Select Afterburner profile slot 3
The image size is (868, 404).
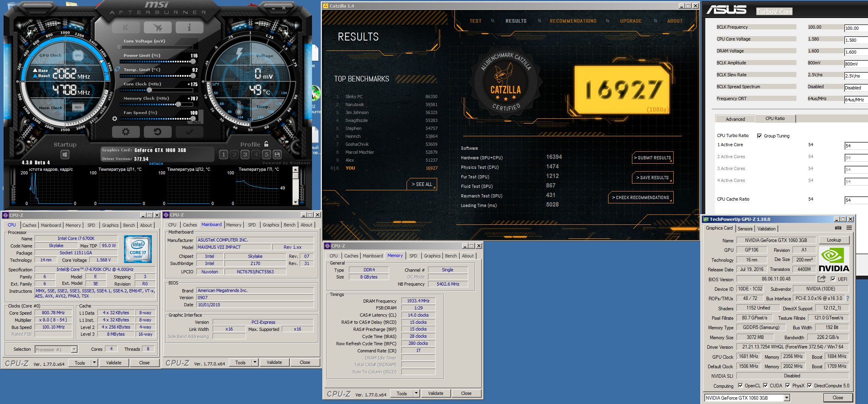coord(245,155)
